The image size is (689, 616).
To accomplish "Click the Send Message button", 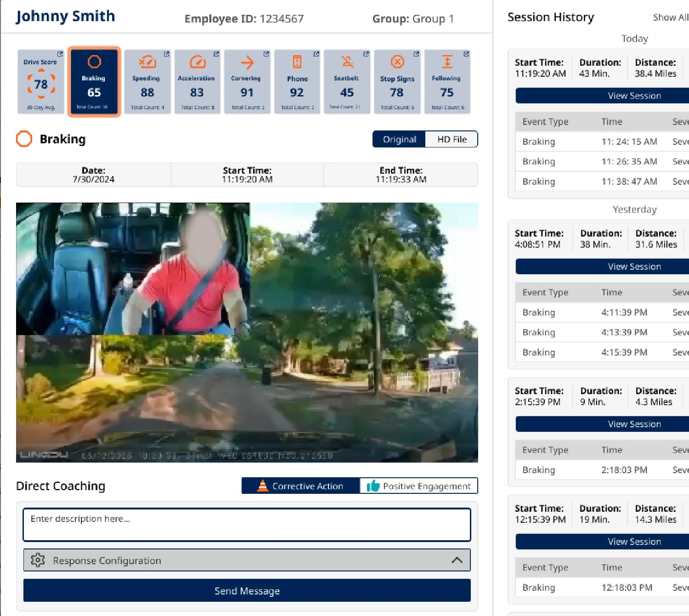I will 247,590.
